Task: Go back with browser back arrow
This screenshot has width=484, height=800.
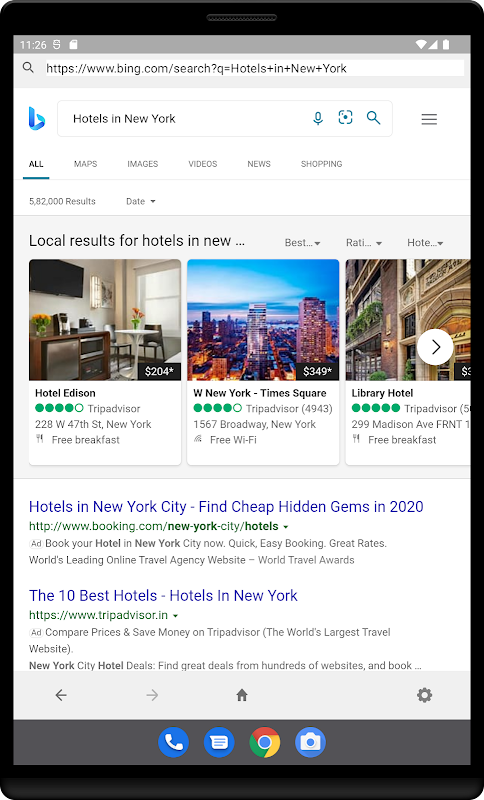Action: coord(61,695)
